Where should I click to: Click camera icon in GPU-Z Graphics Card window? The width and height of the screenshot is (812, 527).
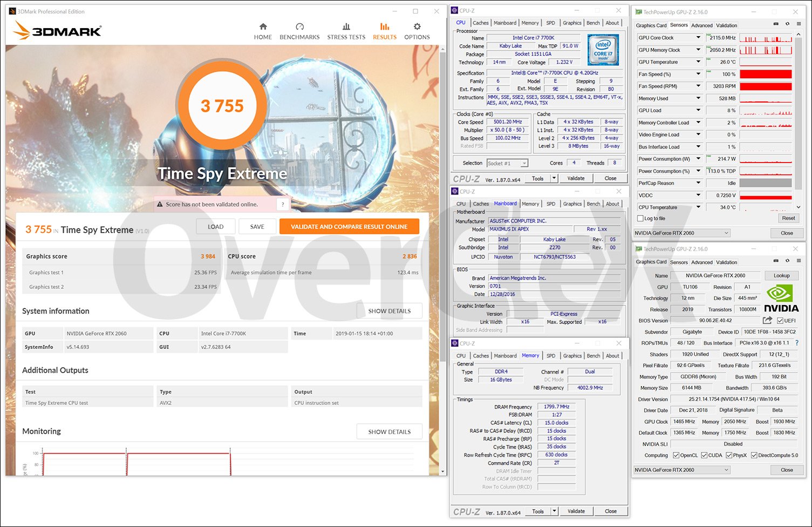point(776,261)
